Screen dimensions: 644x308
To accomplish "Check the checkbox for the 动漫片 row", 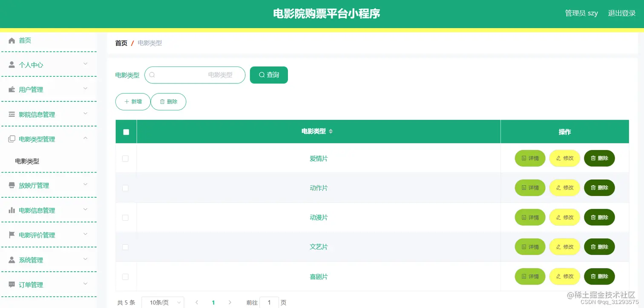I will point(125,218).
